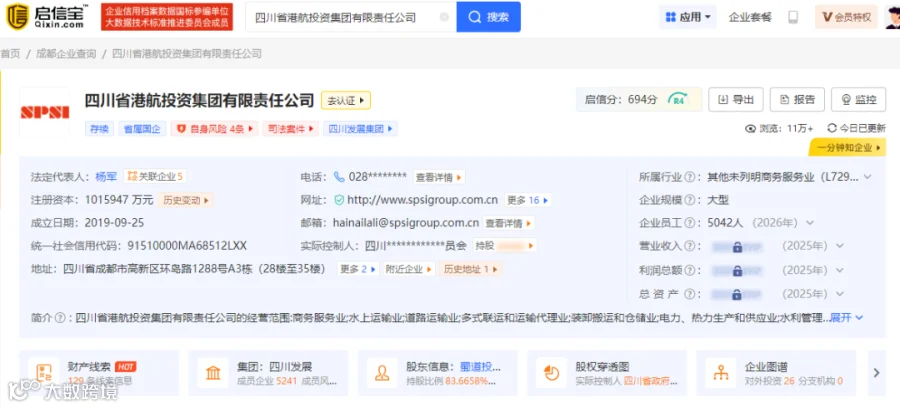Expand the 所属行业 row chevron
Viewport: 900px width, 408px height.
pyautogui.click(x=867, y=177)
